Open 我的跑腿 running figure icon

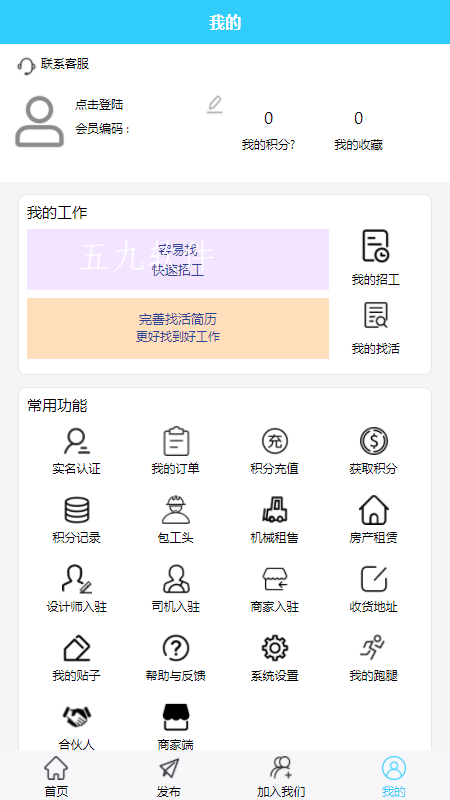click(372, 647)
